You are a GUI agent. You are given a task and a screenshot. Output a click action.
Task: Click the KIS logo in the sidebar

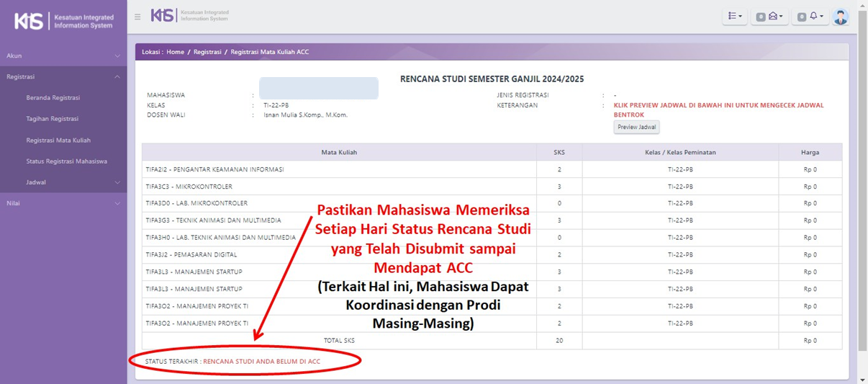[x=63, y=21]
